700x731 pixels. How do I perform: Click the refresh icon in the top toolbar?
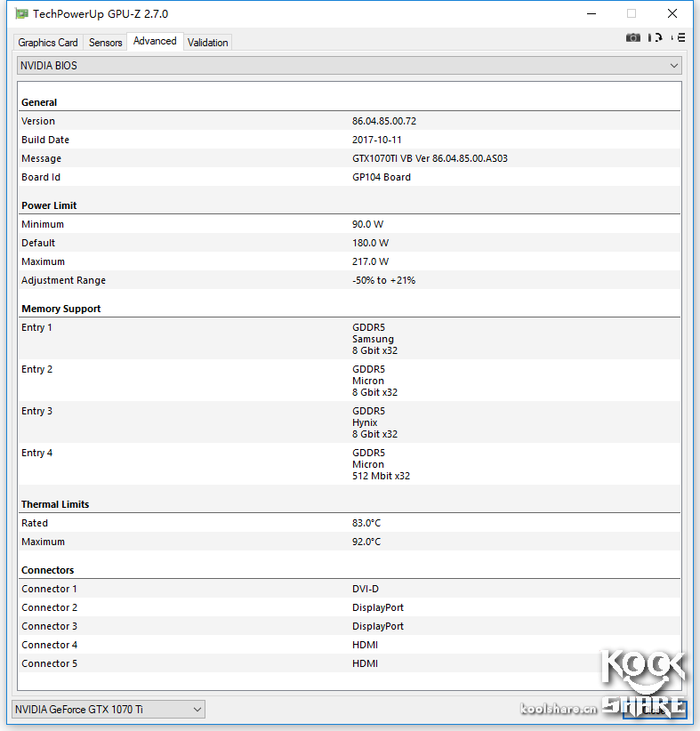pos(656,37)
